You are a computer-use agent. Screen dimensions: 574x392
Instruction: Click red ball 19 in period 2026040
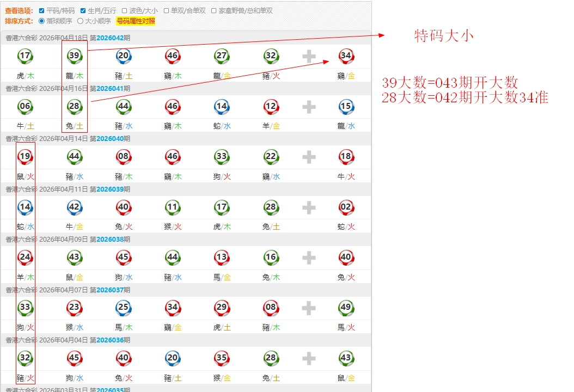tap(25, 157)
